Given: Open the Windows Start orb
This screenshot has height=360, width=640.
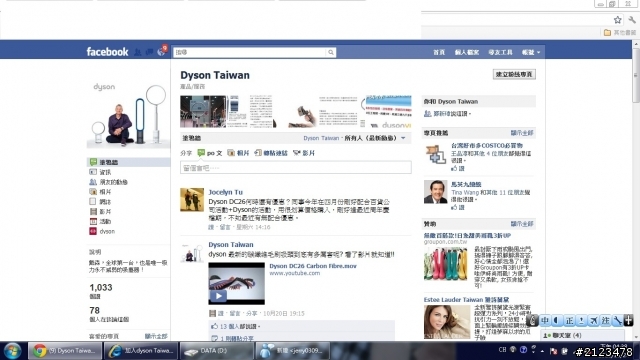Looking at the screenshot, I should 12,351.
